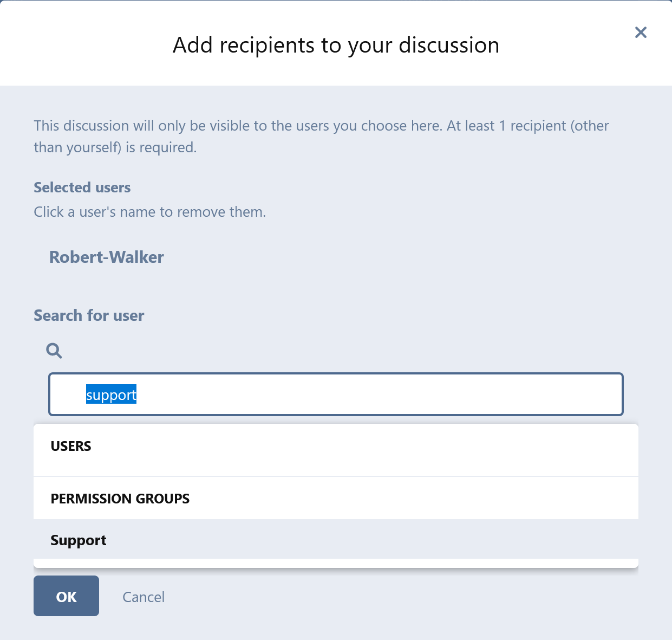Click the "Search for user" label

pyautogui.click(x=89, y=315)
